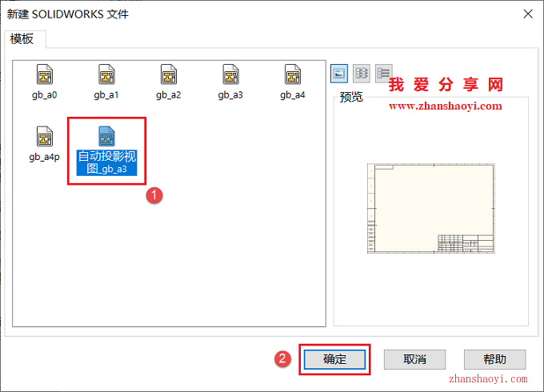The image size is (544, 392).
Task: Click the gb_a1 file name label
Action: pos(106,95)
